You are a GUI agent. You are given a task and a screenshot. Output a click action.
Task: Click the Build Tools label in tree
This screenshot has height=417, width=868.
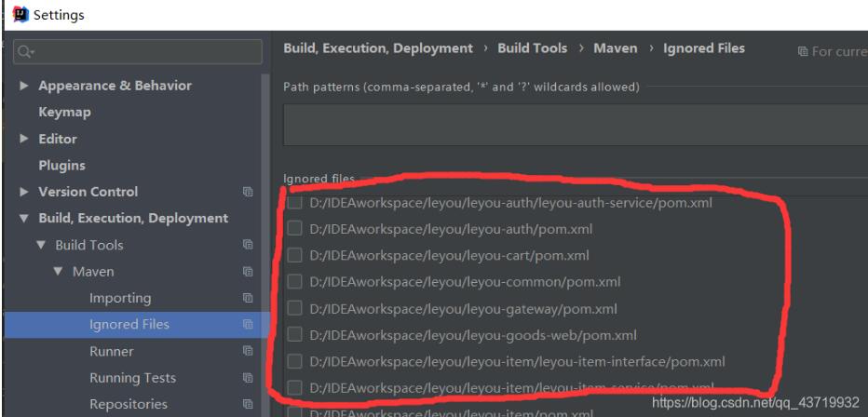pos(89,245)
